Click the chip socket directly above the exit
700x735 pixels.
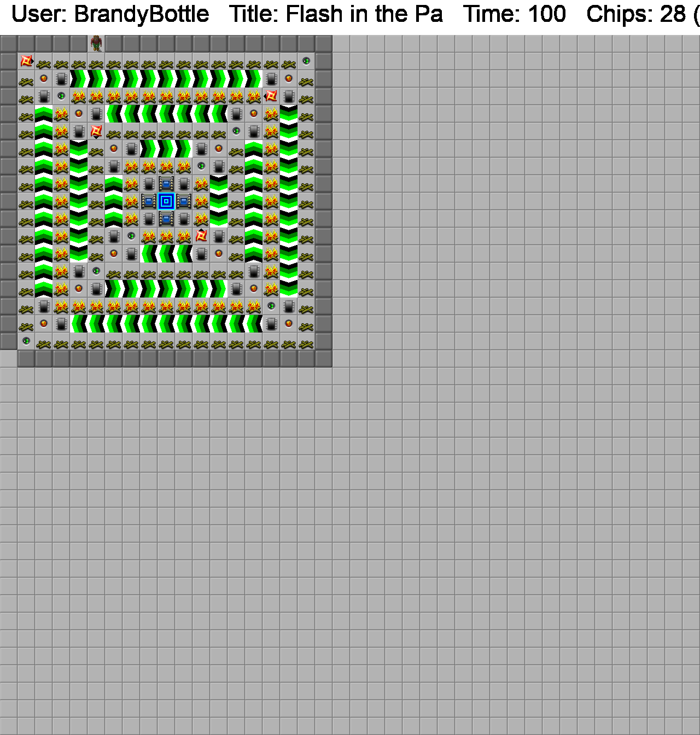(x=166, y=184)
